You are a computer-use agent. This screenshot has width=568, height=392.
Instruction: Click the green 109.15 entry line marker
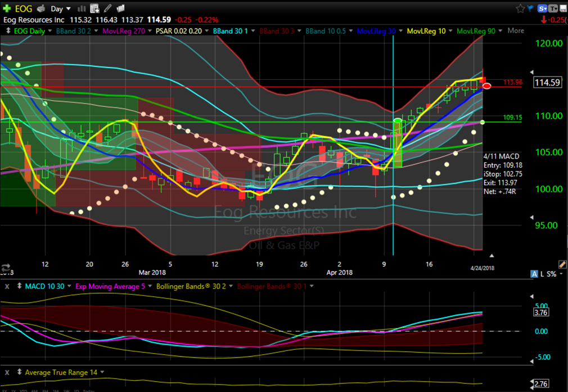(512, 118)
